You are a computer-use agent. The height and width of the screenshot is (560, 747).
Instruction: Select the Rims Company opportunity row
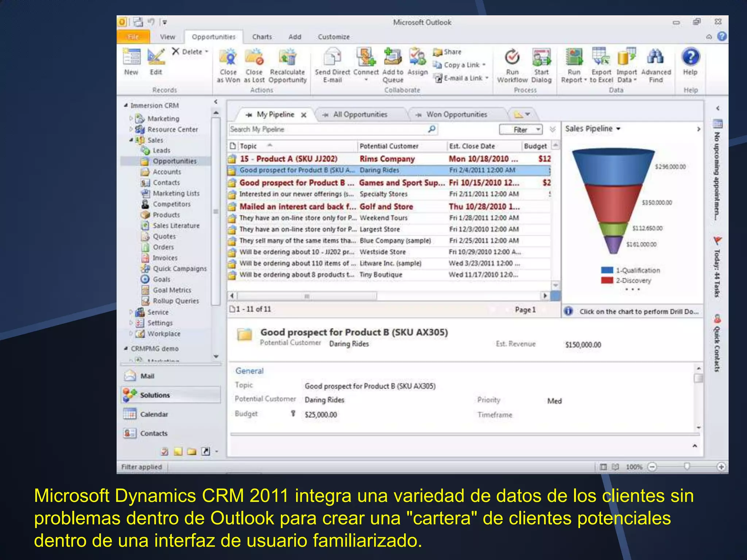(x=389, y=159)
